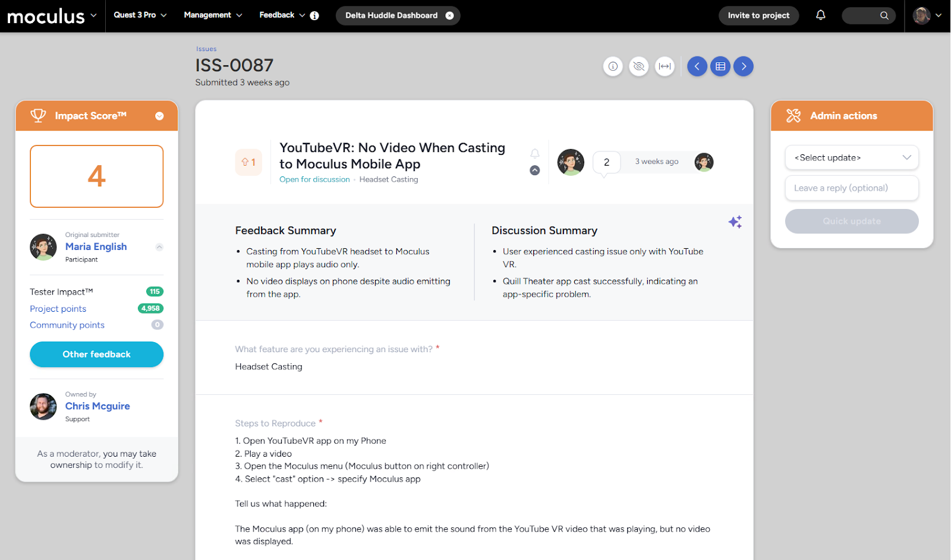Toggle the hidden-eye visibility icon
The height and width of the screenshot is (560, 951).
(639, 67)
